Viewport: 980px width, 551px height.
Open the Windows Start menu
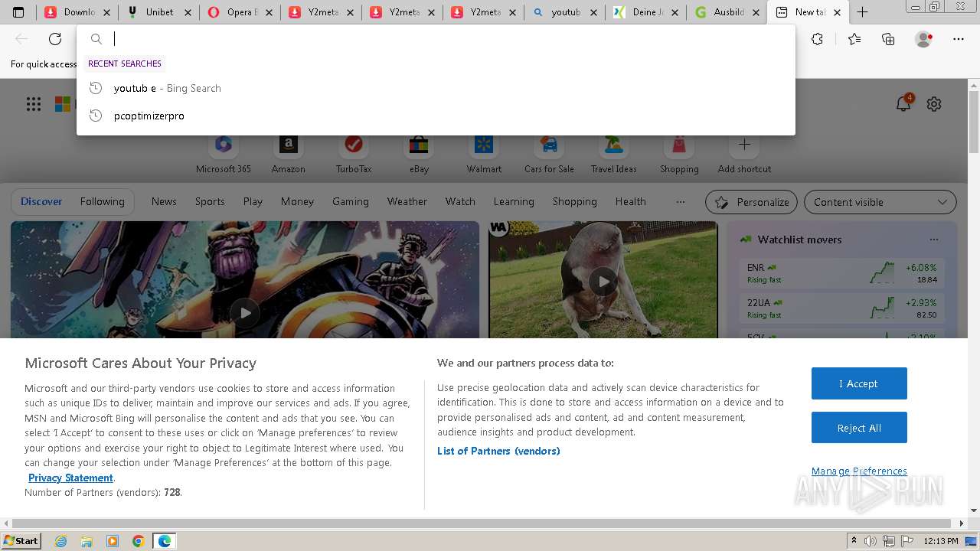(x=21, y=541)
